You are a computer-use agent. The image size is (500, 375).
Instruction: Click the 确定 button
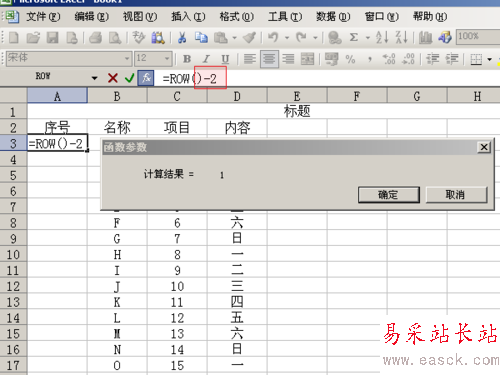click(x=389, y=195)
